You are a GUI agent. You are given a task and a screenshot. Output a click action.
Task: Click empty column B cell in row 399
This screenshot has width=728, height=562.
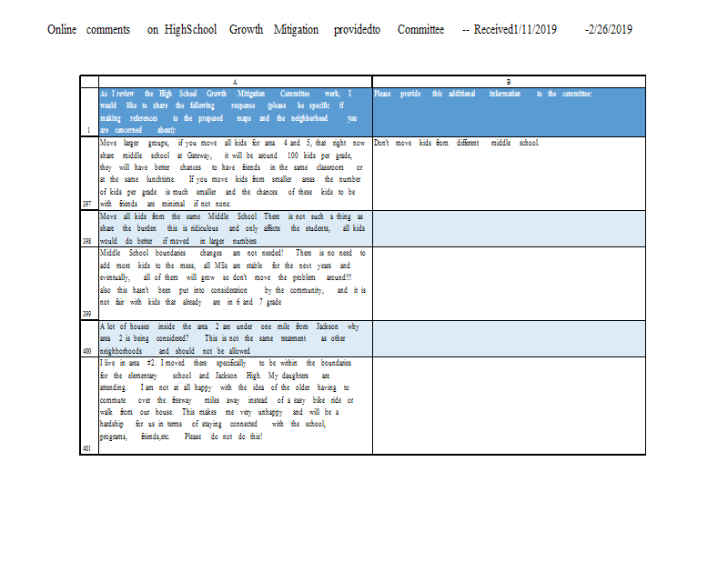(509, 284)
